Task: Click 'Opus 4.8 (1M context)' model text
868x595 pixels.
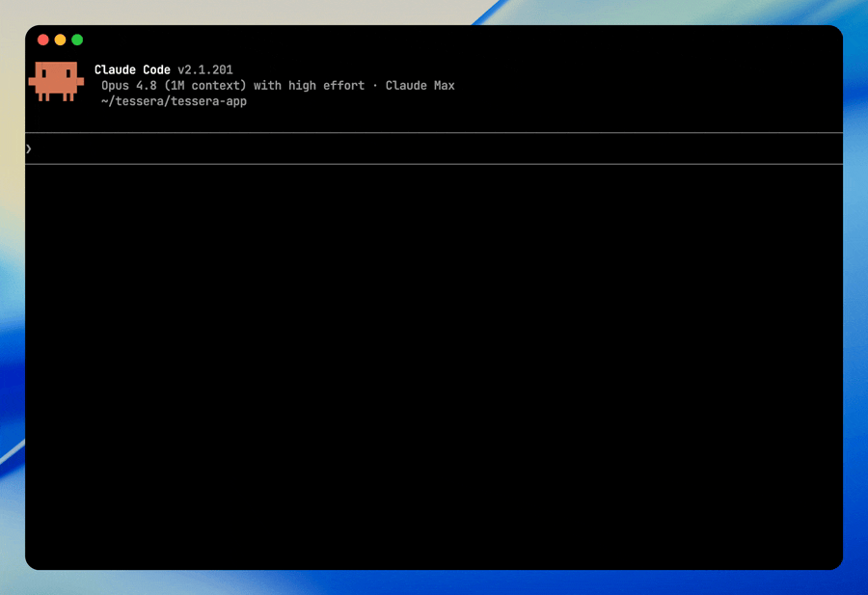Action: click(x=174, y=85)
